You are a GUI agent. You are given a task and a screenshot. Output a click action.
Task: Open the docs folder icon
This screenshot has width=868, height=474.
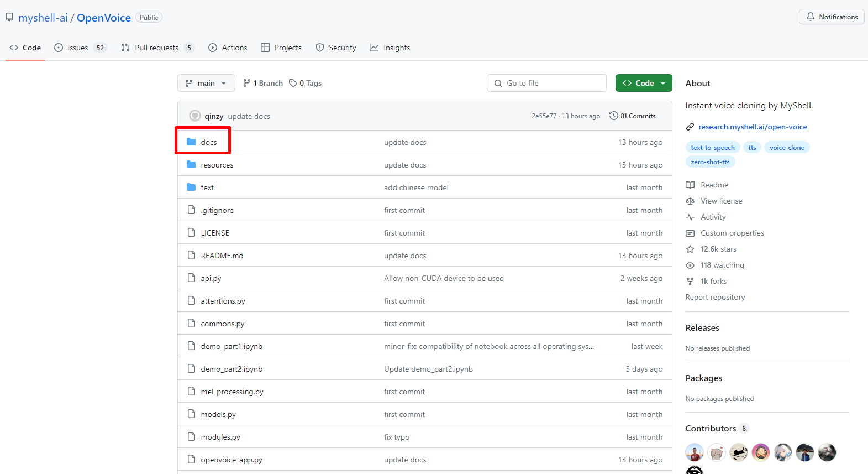(x=191, y=142)
